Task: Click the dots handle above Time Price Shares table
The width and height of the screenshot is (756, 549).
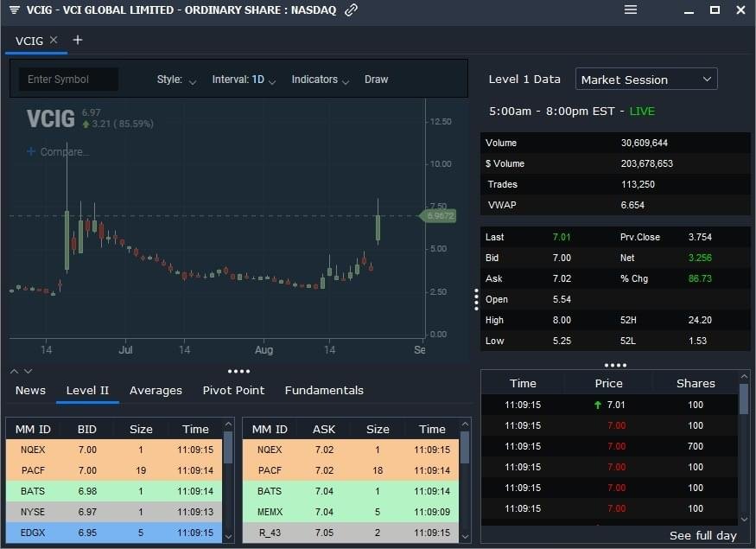Action: click(615, 365)
